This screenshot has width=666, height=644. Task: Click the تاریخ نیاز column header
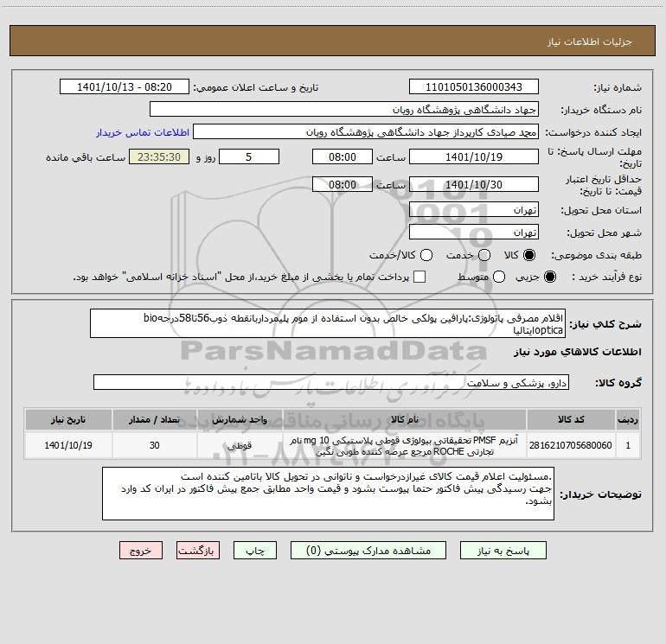pyautogui.click(x=68, y=419)
